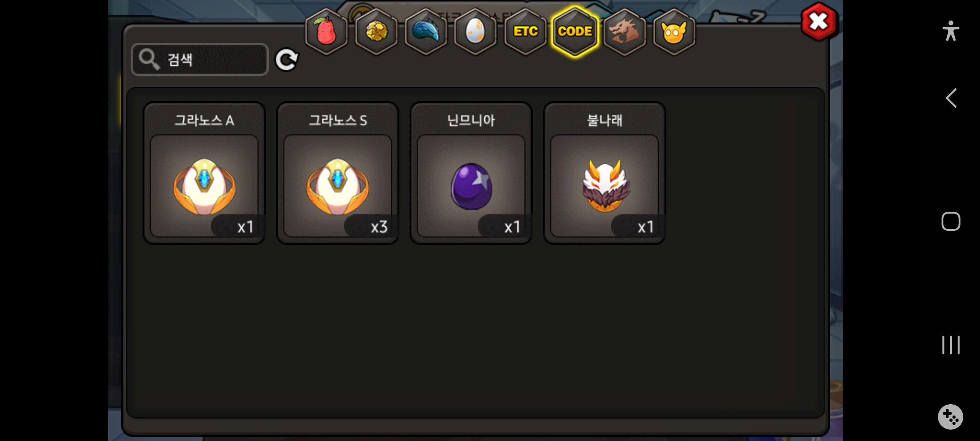This screenshot has width=980, height=441.
Task: Switch to the blue dragon scale tab
Action: (x=426, y=31)
